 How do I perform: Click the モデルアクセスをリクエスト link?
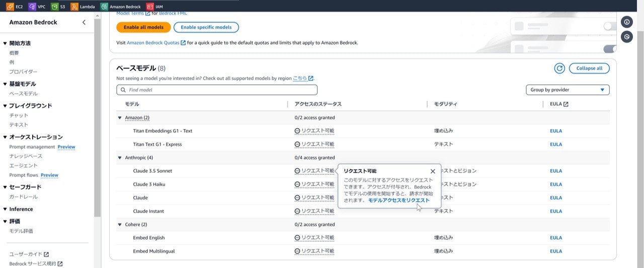[x=399, y=200]
